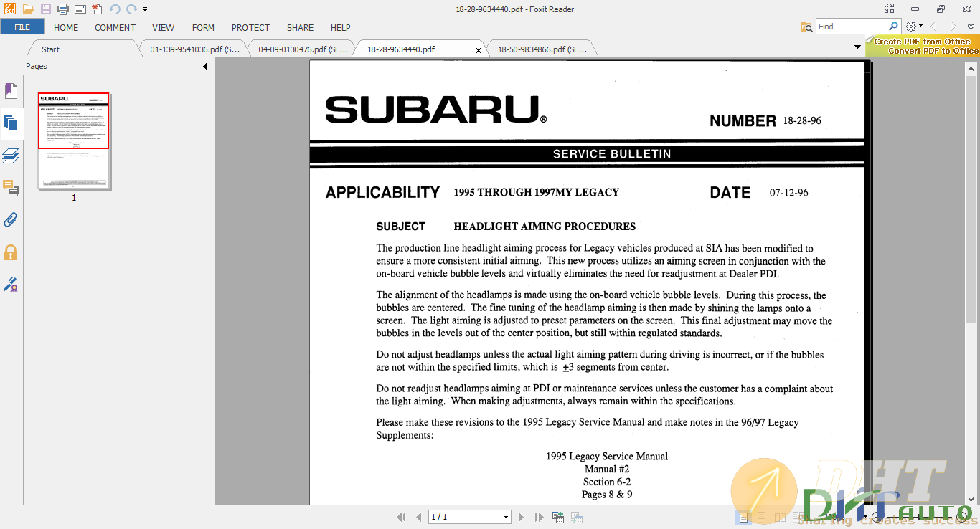Click the previous view icon in status bar
Screen dimensions: 980x529
point(558,517)
